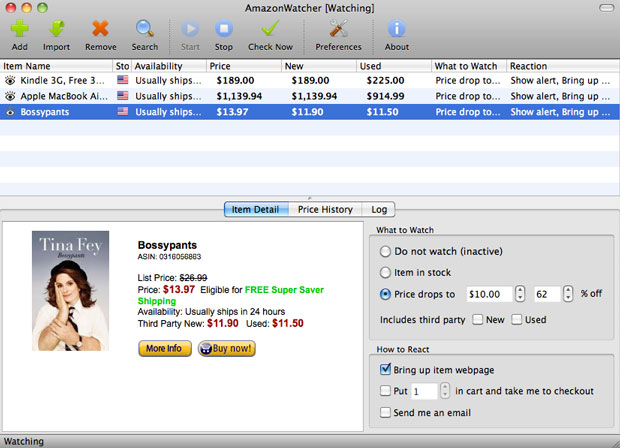Image resolution: width=620 pixels, height=448 pixels.
Task: Click the cart quantity field showing 1
Action: tap(424, 391)
